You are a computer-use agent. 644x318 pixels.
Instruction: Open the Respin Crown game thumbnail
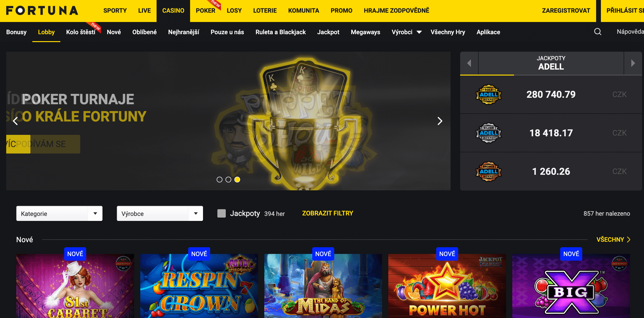tap(199, 286)
